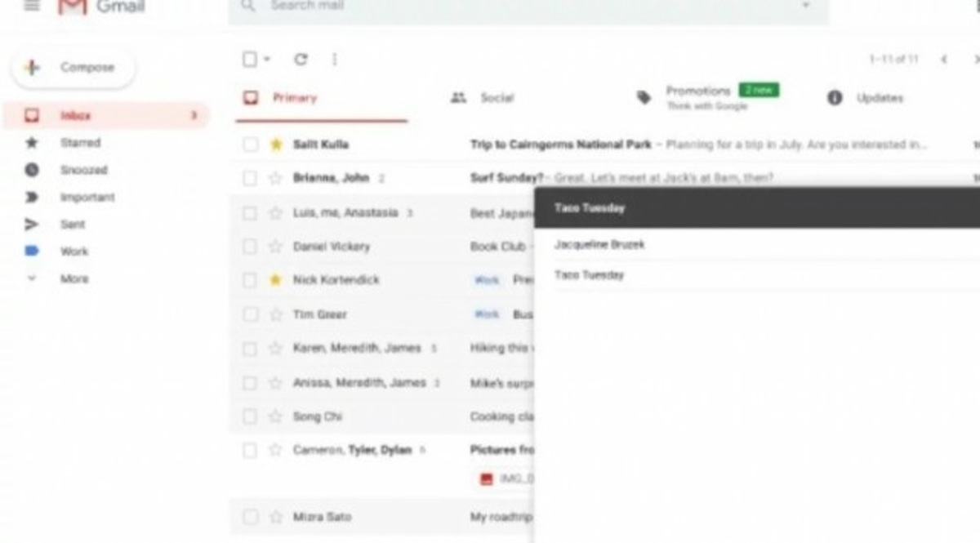Screen dimensions: 980x543
Task: Tick the Nick Kortendick email checkbox
Action: coord(250,280)
